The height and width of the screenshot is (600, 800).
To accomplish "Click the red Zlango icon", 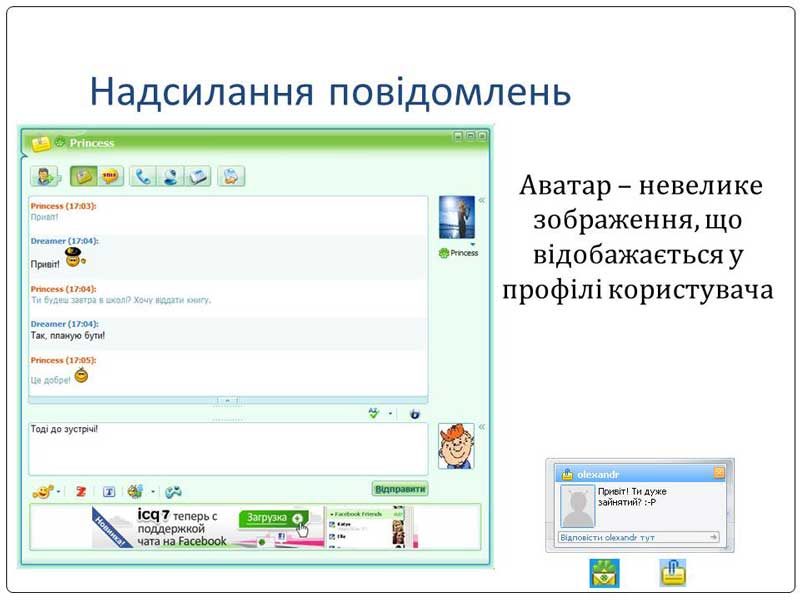I will point(82,491).
